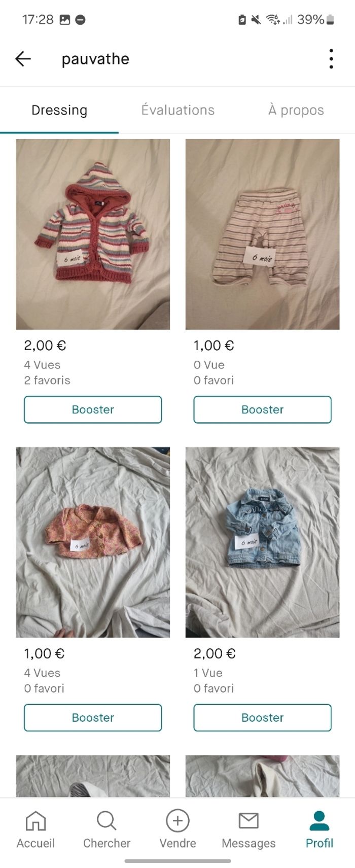Tap the battery status icon
The image size is (355, 868).
(x=330, y=20)
